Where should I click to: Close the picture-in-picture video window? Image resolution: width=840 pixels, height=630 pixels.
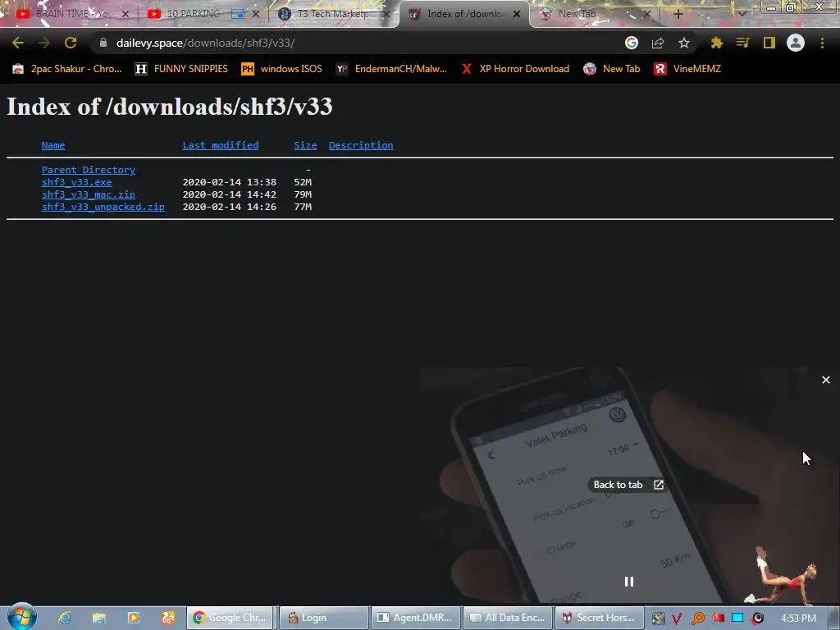(825, 380)
